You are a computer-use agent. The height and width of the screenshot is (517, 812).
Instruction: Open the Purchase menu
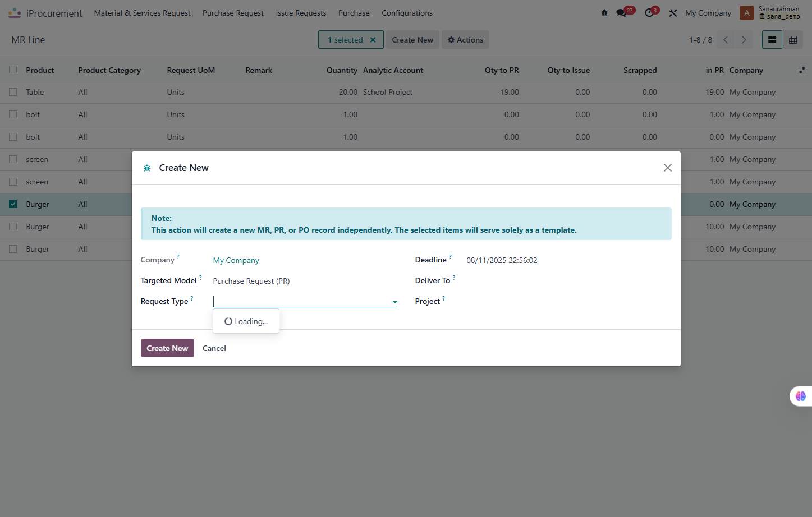click(354, 13)
